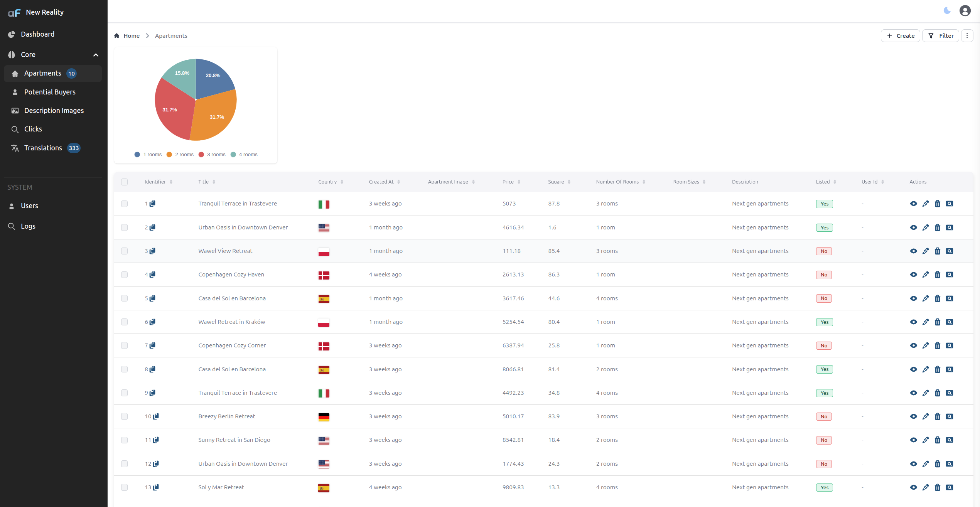Select checkbox for Sol y Mar Retreat
The image size is (980, 507).
click(124, 487)
